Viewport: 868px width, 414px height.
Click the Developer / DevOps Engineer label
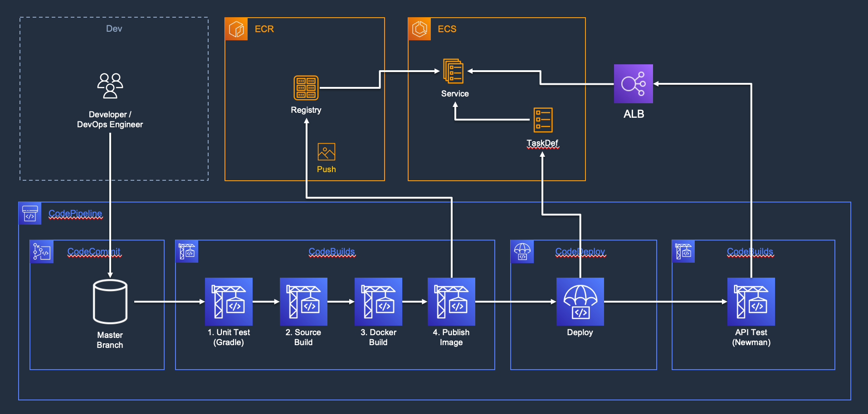point(110,120)
